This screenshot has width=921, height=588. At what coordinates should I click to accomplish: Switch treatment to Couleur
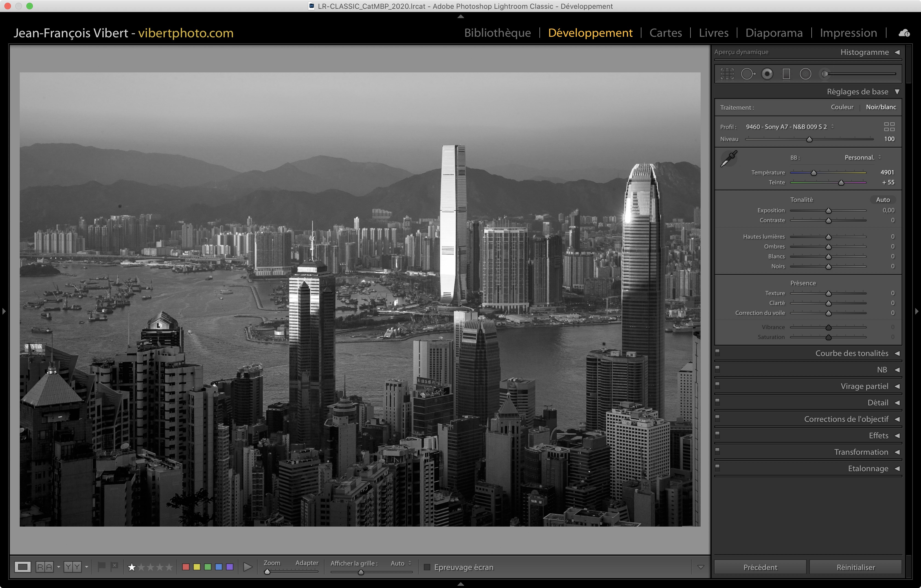pyautogui.click(x=842, y=107)
